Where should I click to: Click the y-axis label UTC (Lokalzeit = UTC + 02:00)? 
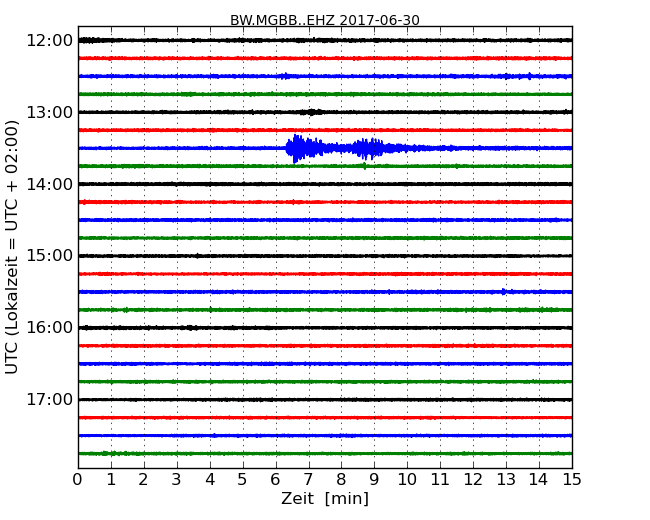click(x=12, y=247)
